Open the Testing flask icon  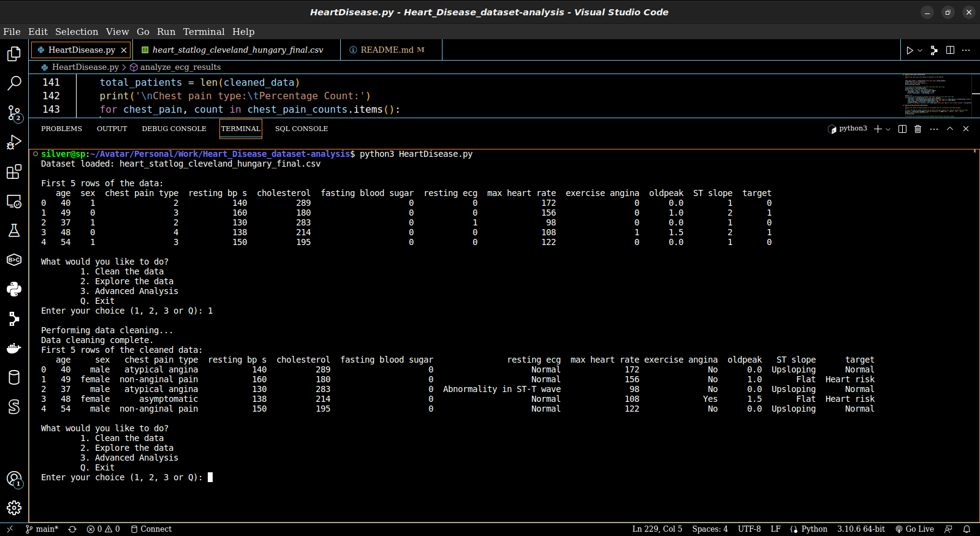14,230
